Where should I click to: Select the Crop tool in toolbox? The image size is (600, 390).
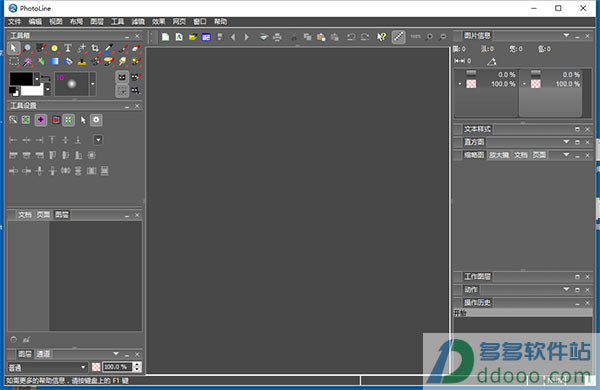click(95, 48)
